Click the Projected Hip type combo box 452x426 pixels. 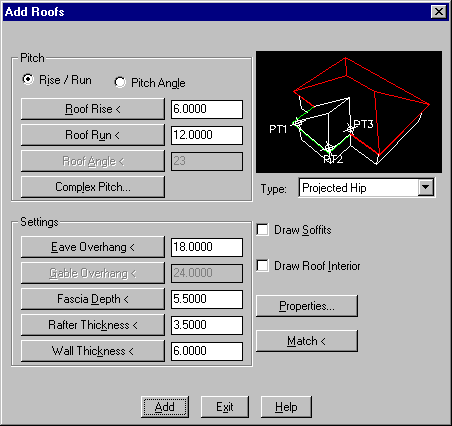click(367, 187)
